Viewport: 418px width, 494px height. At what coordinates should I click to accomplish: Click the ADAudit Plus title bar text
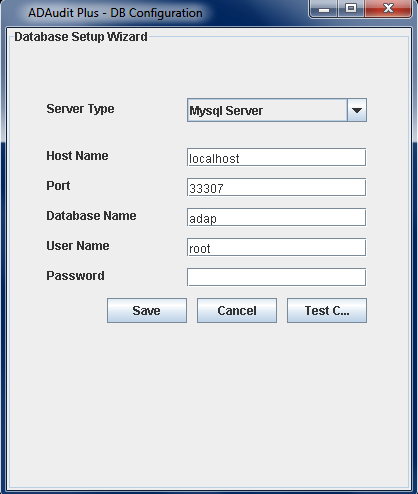[x=115, y=13]
